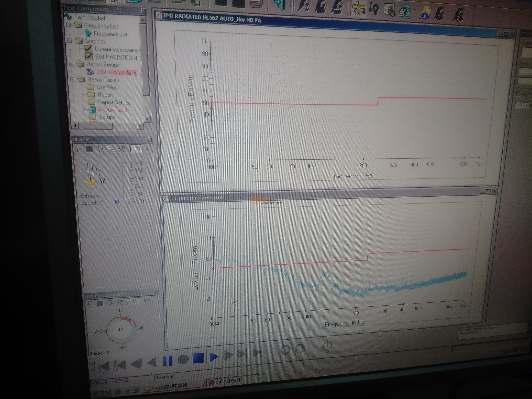
Task: Click the solid circular arrow repeat icon
Action: [x=285, y=350]
